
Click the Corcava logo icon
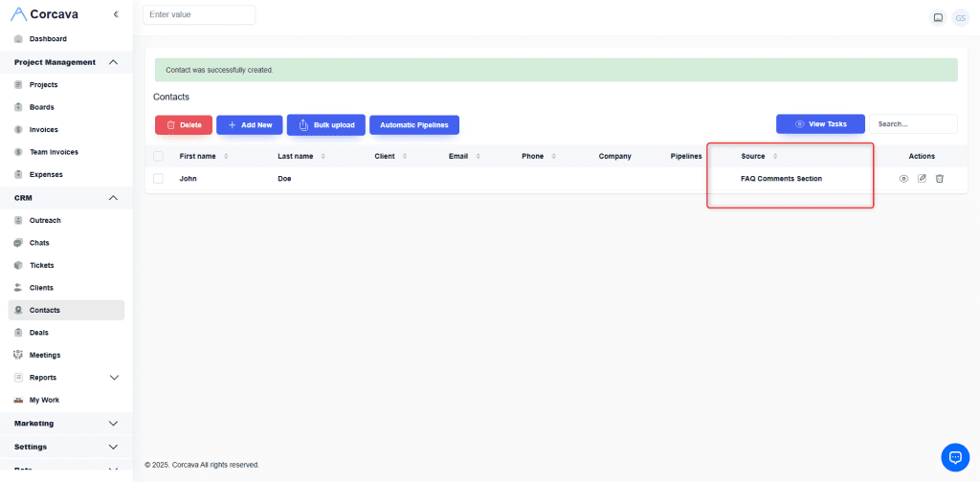[19, 13]
